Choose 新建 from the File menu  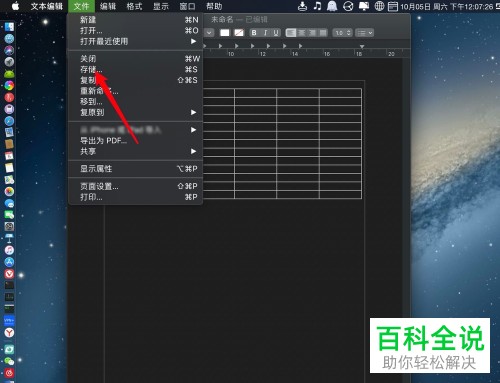point(135,20)
